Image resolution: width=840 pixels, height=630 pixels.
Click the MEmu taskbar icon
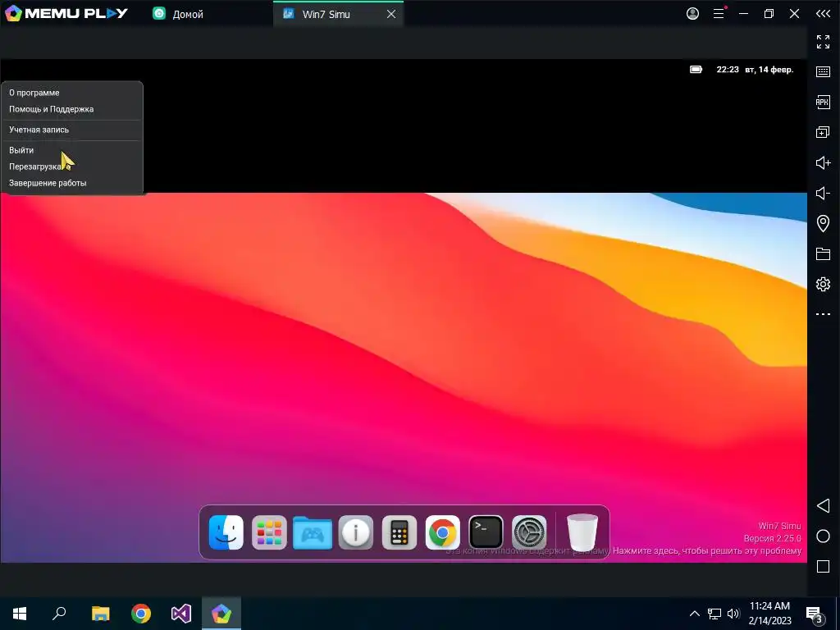pos(221,614)
